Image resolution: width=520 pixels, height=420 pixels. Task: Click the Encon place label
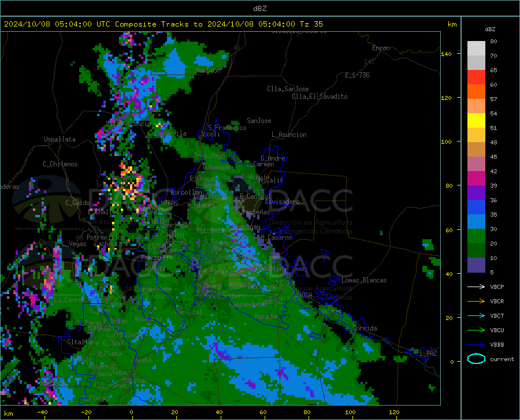pyautogui.click(x=381, y=48)
